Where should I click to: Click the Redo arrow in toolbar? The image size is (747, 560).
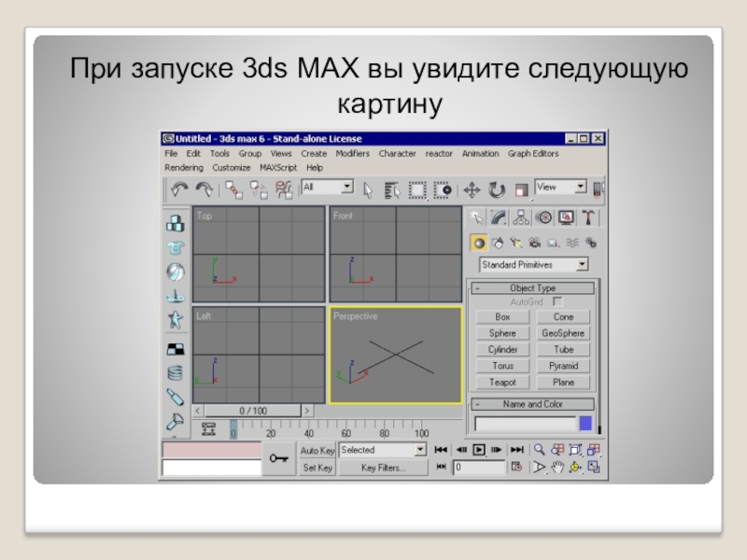point(204,189)
